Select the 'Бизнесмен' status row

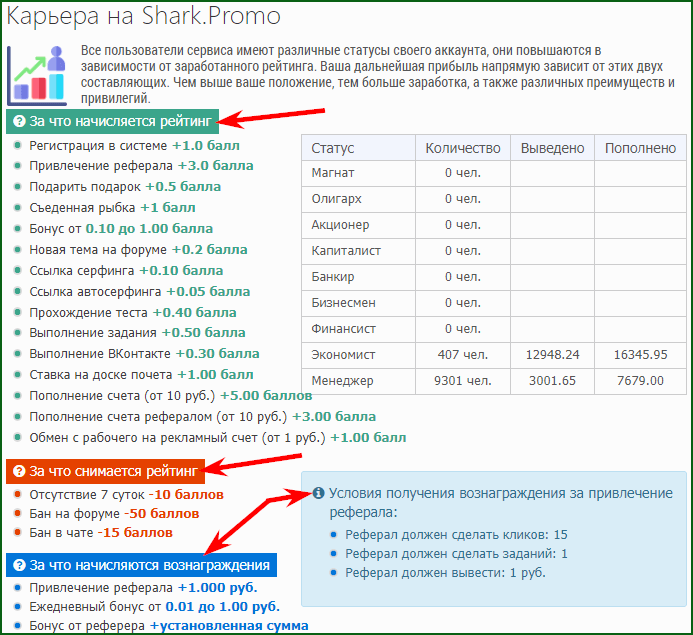[494, 303]
